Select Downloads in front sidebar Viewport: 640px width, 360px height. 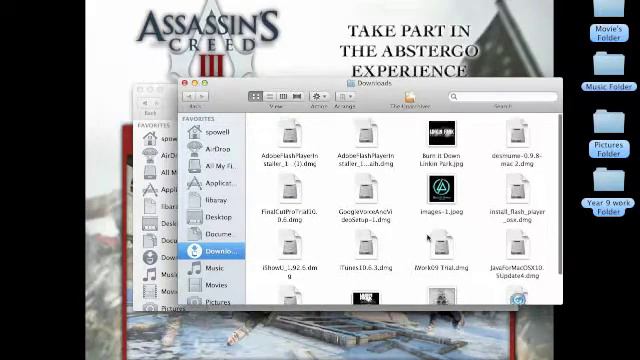212,251
